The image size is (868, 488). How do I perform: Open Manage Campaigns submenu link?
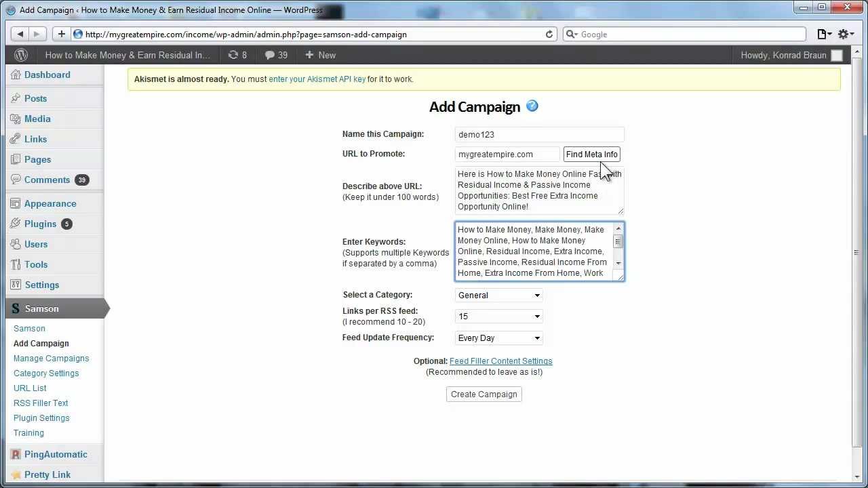tap(51, 358)
